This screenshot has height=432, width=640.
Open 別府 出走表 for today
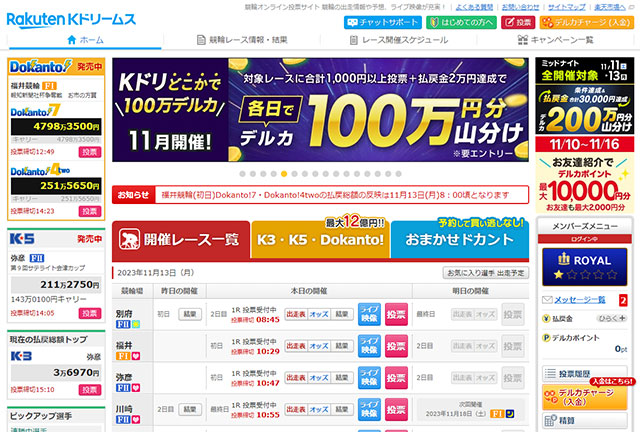pyautogui.click(x=296, y=314)
